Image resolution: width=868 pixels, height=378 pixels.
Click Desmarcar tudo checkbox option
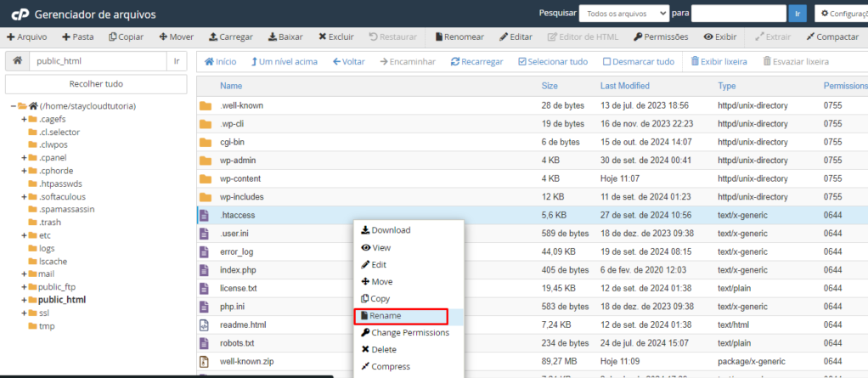point(638,62)
